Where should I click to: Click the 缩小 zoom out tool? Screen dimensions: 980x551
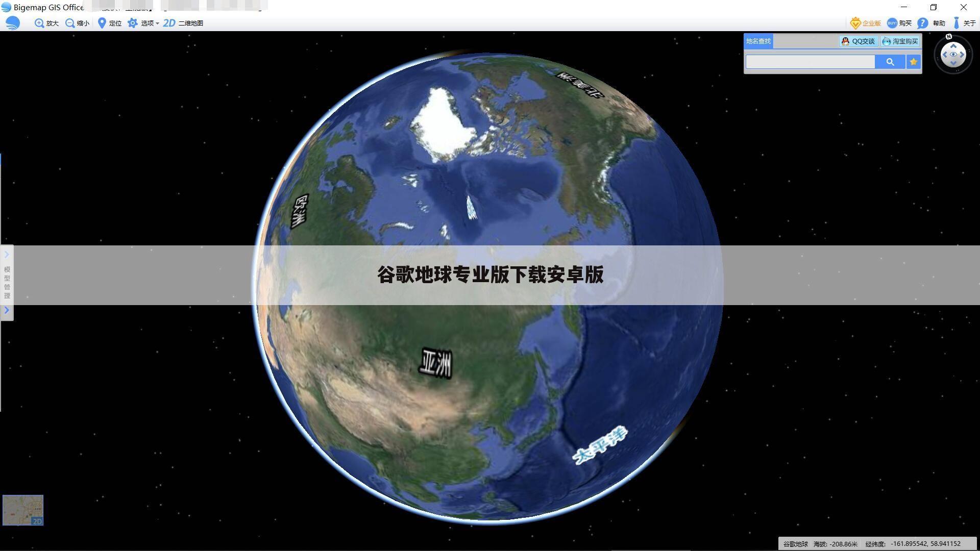pos(77,23)
